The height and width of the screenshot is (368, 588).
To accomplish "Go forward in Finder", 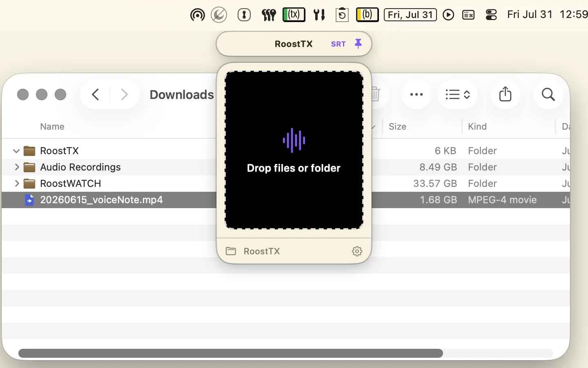I will pyautogui.click(x=125, y=94).
